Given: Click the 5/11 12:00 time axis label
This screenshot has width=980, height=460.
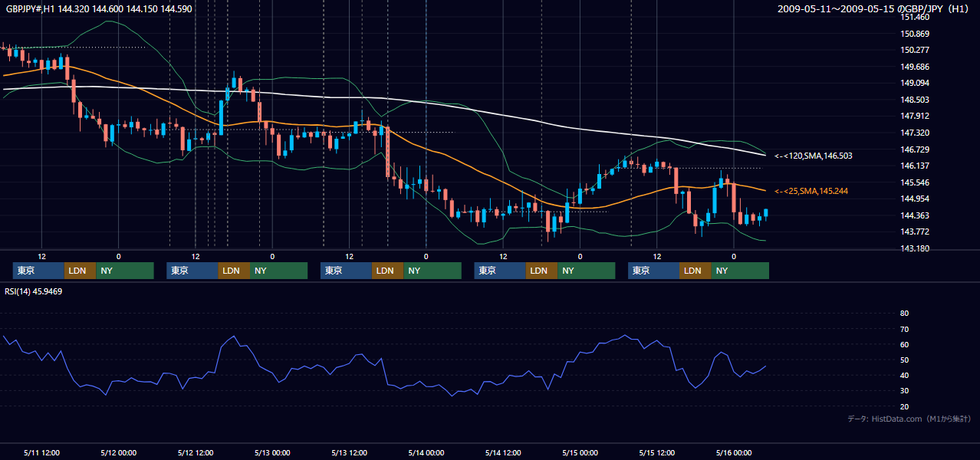Looking at the screenshot, I should (41, 452).
